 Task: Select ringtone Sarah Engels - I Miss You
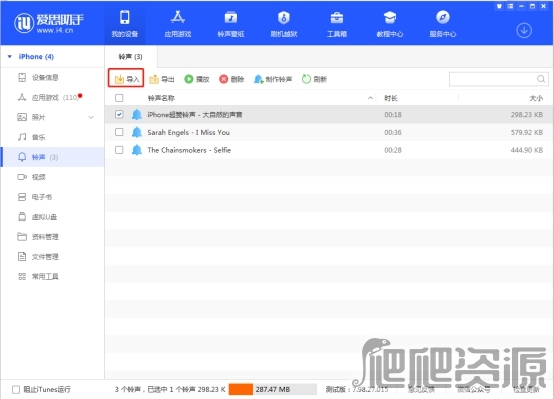coord(188,132)
